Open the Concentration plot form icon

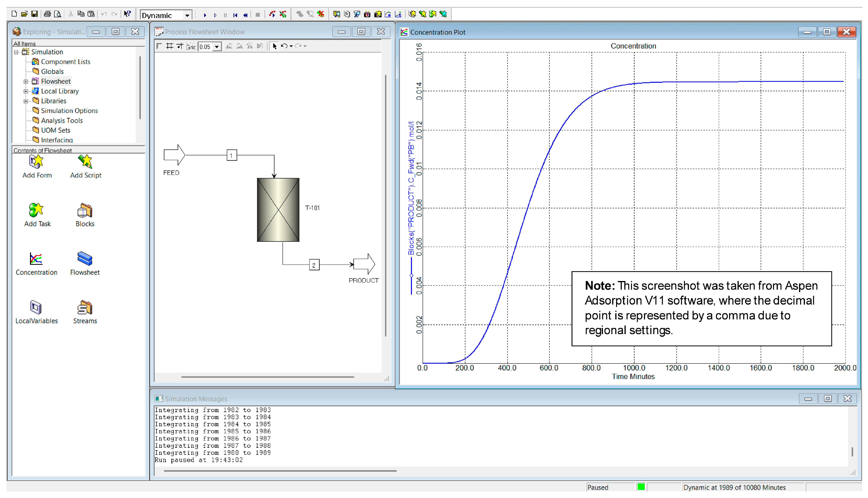click(36, 259)
